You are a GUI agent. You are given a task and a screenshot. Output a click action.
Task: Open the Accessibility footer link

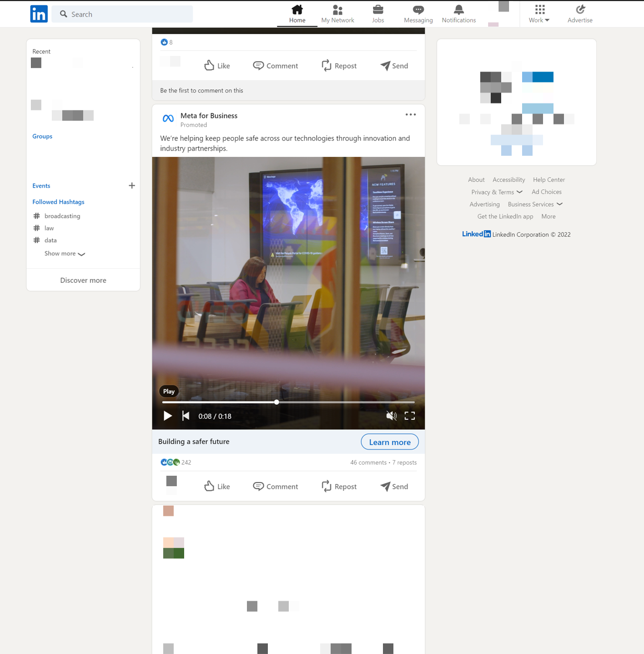pyautogui.click(x=509, y=179)
